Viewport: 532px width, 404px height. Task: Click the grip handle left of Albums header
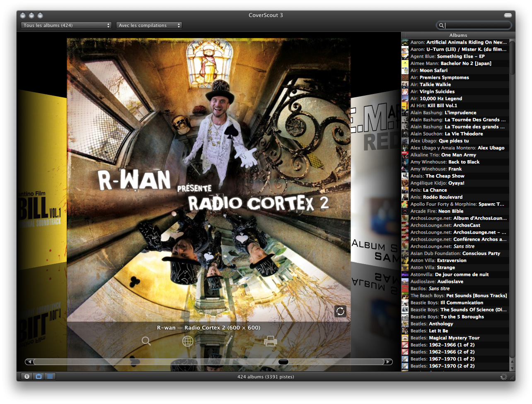coord(404,35)
